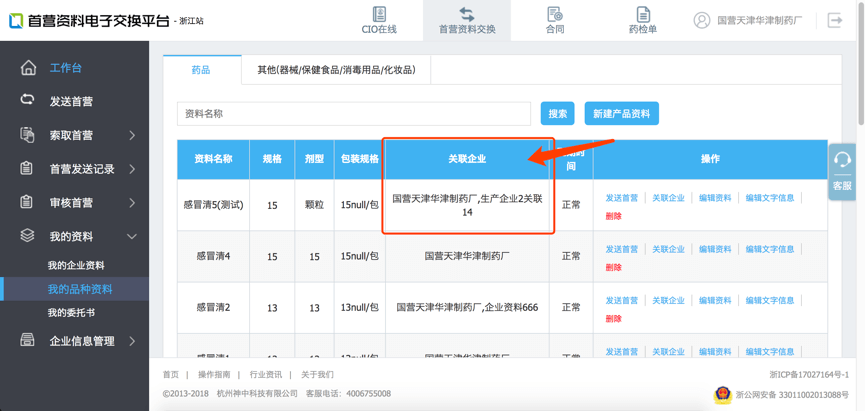Viewport: 865px width, 411px height.
Task: Click 浙ICP备17027164号-1 footer link
Action: pos(809,375)
